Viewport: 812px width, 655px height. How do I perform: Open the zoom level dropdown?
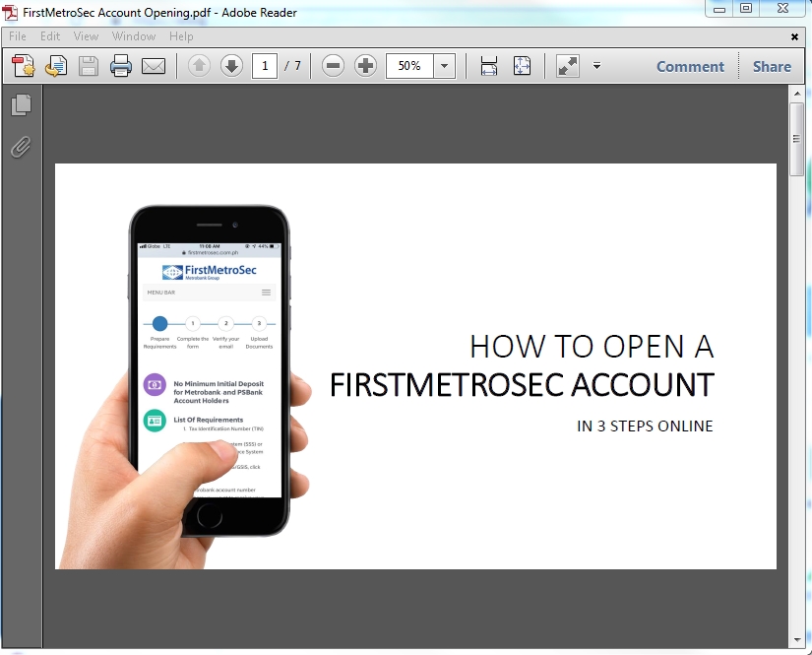pos(443,65)
